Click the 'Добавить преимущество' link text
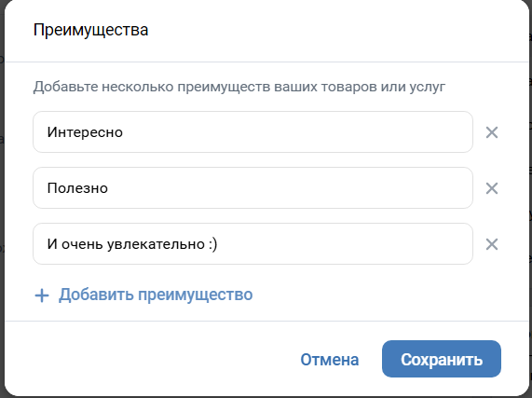The height and width of the screenshot is (398, 532). pyautogui.click(x=156, y=295)
